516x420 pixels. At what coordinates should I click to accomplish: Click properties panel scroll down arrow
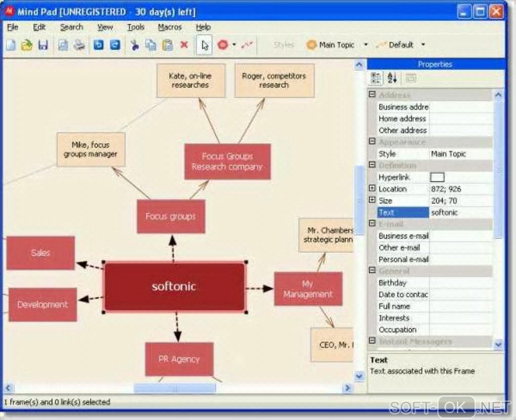coord(498,344)
